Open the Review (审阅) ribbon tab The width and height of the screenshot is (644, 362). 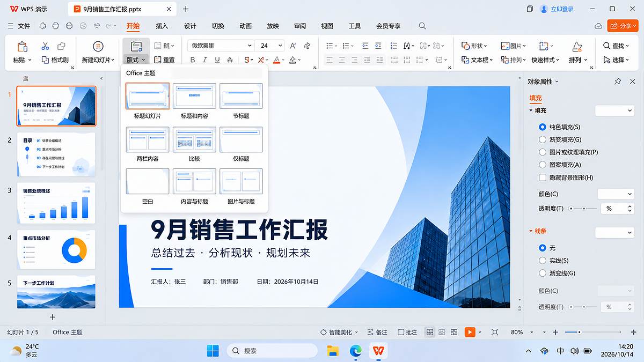(300, 26)
